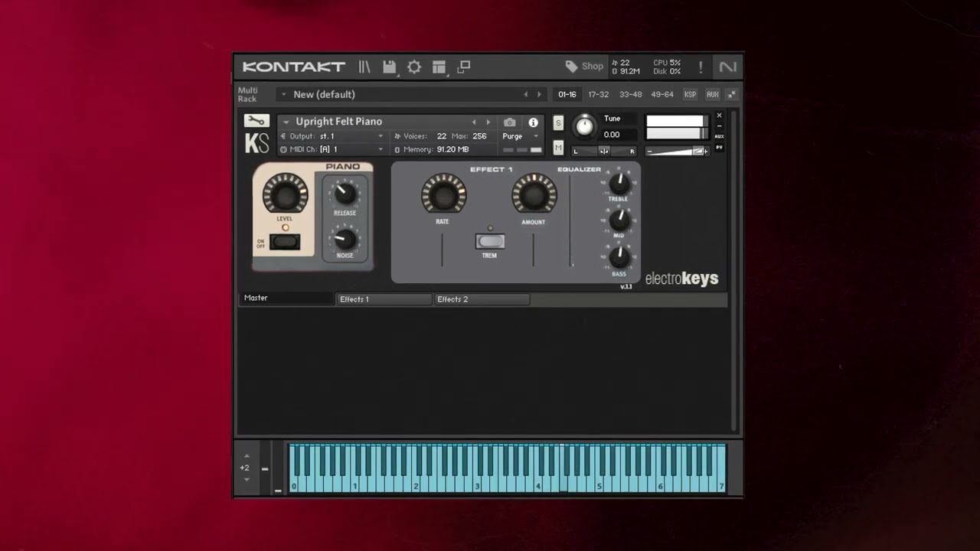
Task: Collapse all instrument headers icon
Action: (732, 95)
